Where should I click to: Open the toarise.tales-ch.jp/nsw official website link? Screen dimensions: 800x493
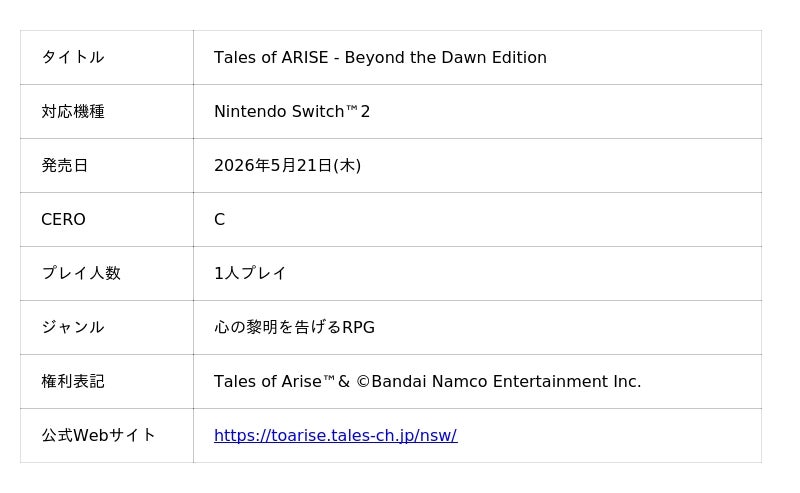point(335,436)
